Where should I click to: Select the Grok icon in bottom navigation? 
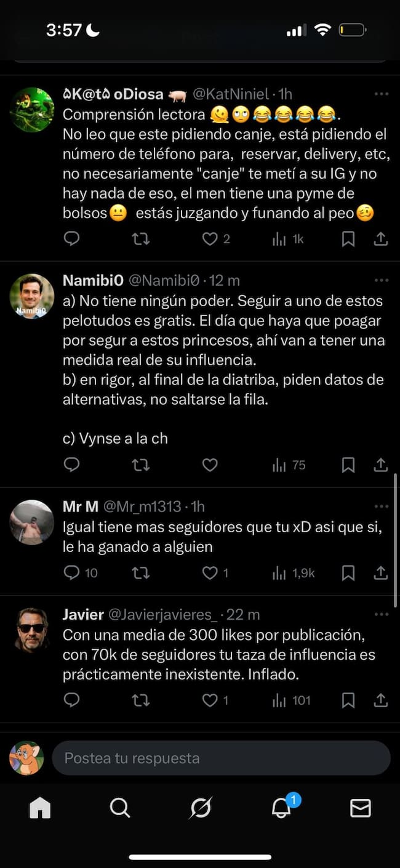pyautogui.click(x=200, y=807)
